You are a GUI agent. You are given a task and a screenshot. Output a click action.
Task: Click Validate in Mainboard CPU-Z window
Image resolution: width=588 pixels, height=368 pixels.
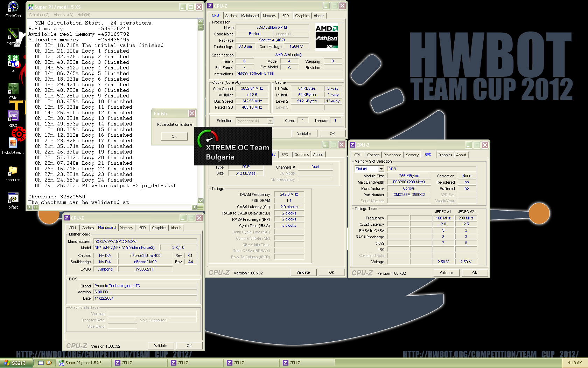pyautogui.click(x=161, y=346)
